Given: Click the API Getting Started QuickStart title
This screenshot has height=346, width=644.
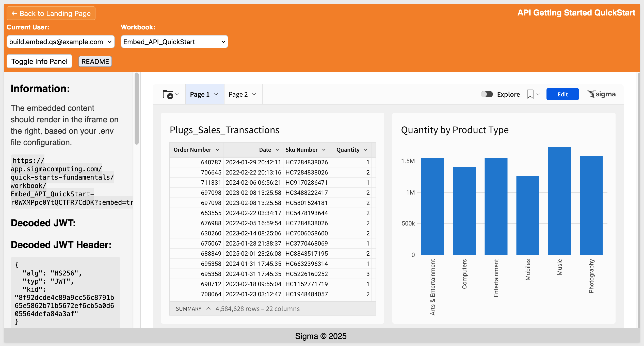Looking at the screenshot, I should tap(576, 13).
